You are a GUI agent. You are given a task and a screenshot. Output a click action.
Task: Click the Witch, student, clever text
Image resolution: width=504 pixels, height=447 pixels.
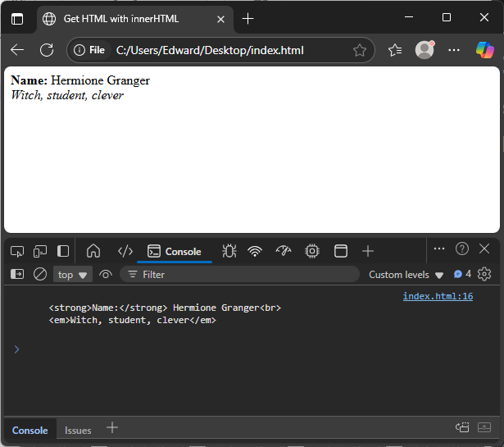click(x=67, y=95)
